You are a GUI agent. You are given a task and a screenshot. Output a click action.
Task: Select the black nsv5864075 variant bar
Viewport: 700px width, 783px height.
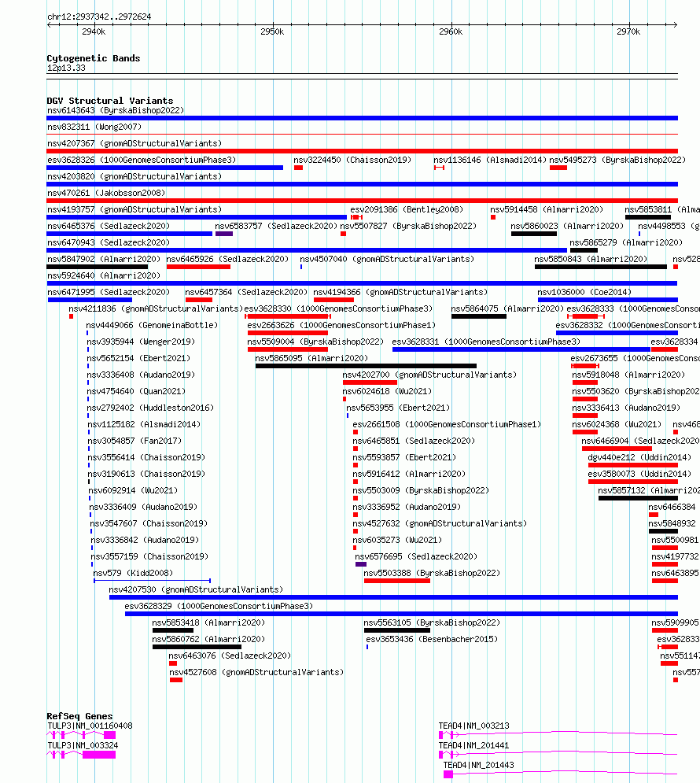[x=479, y=316]
